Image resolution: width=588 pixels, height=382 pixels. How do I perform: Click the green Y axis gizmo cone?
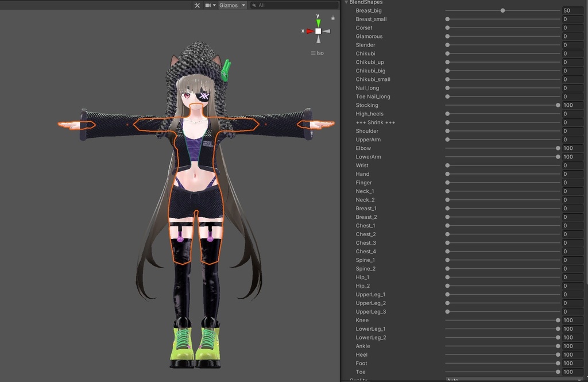pos(318,23)
